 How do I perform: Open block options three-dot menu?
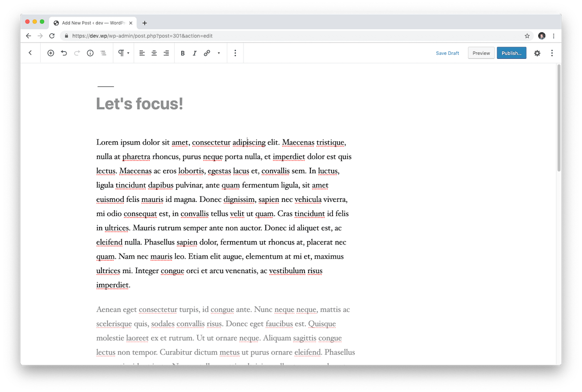(235, 53)
